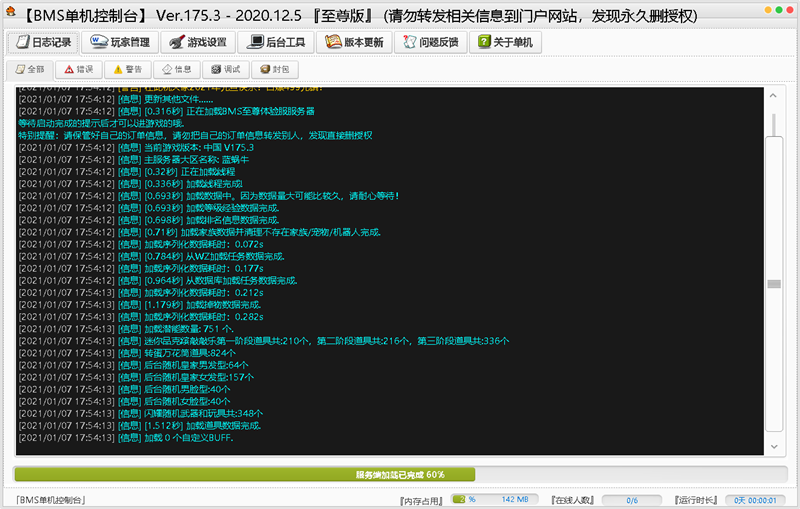Show 全部 all log entries

click(30, 69)
